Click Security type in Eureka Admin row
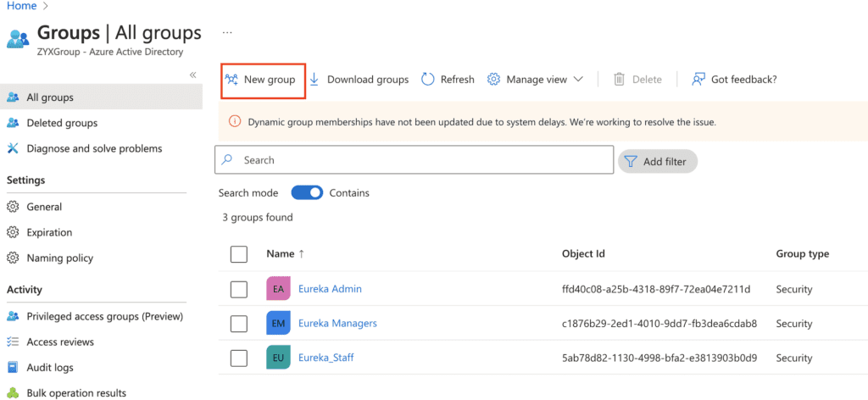Image resolution: width=868 pixels, height=400 pixels. (x=793, y=289)
